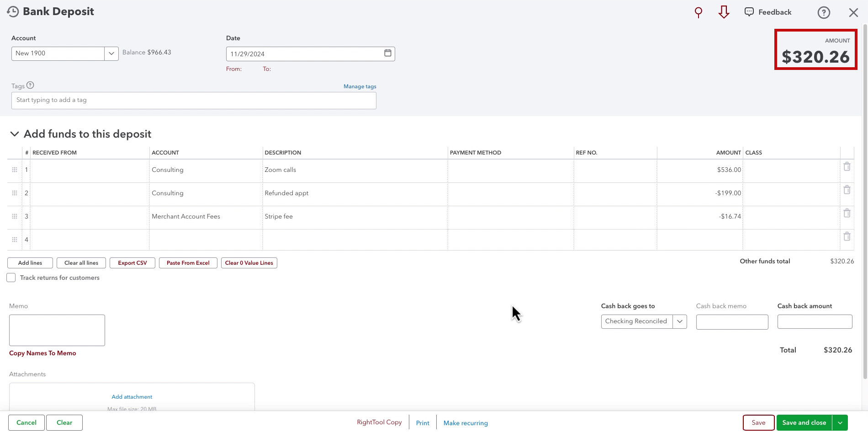Click the Tags help info icon
This screenshot has width=868, height=438.
tap(30, 85)
